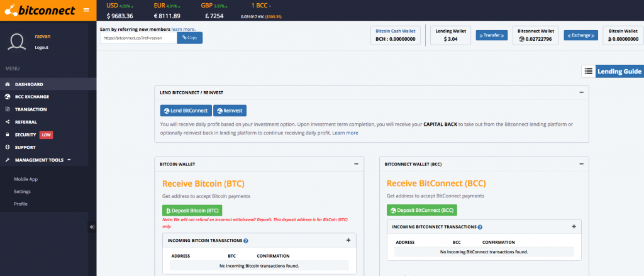Image resolution: width=644 pixels, height=276 pixels.
Task: Click the GBP price £ 7254
Action: (x=214, y=16)
